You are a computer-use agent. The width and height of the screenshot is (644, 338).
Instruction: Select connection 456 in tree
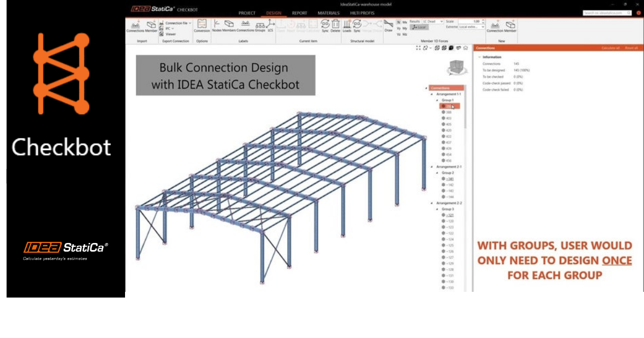point(447,161)
